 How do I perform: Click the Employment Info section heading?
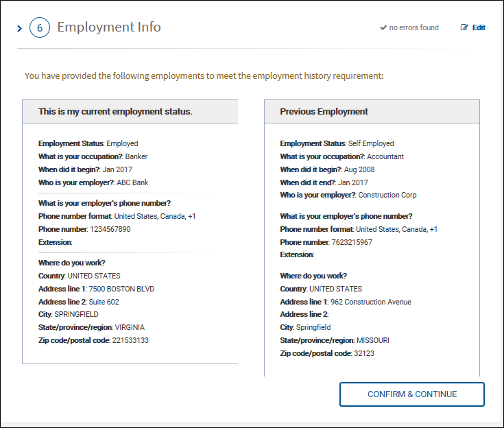(x=109, y=27)
